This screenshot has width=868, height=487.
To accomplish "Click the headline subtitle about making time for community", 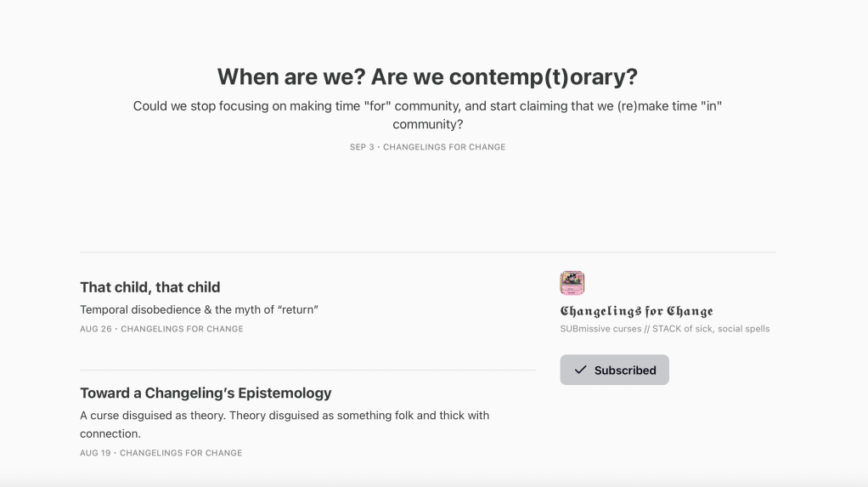I will (427, 107).
